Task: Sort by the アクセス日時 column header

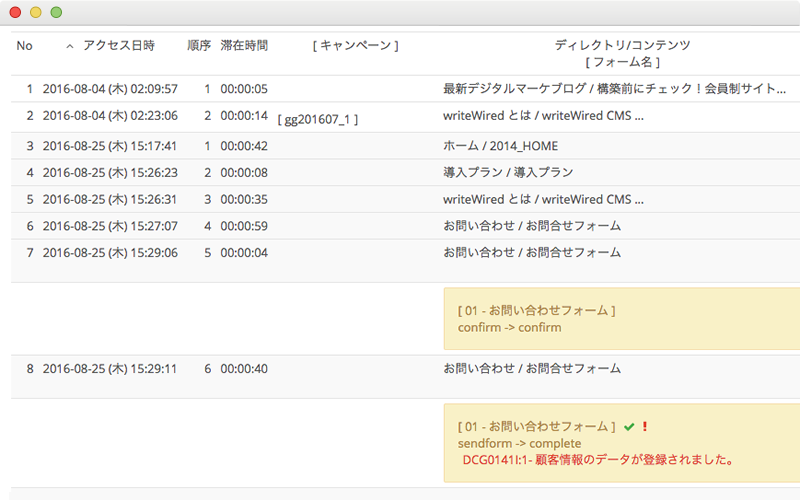Action: (x=119, y=45)
